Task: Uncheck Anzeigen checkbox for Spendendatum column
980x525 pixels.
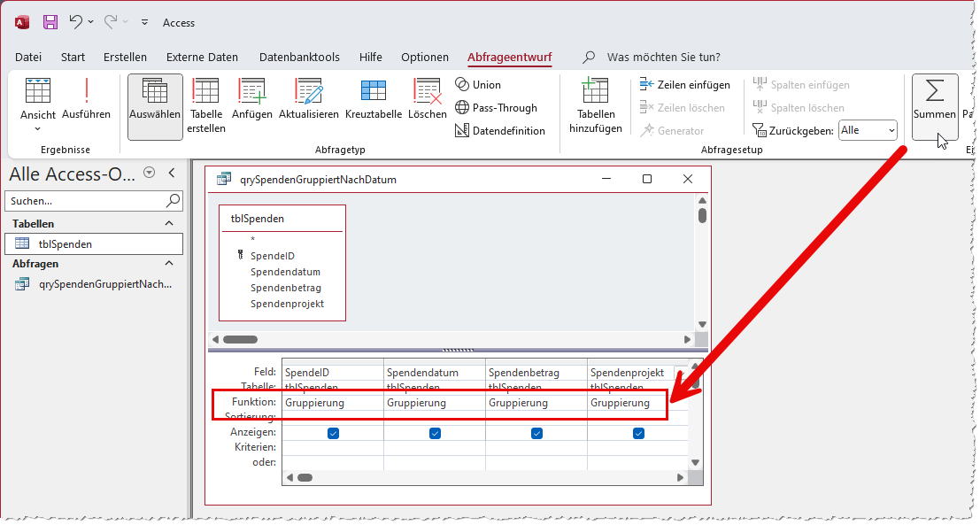Action: [x=435, y=433]
